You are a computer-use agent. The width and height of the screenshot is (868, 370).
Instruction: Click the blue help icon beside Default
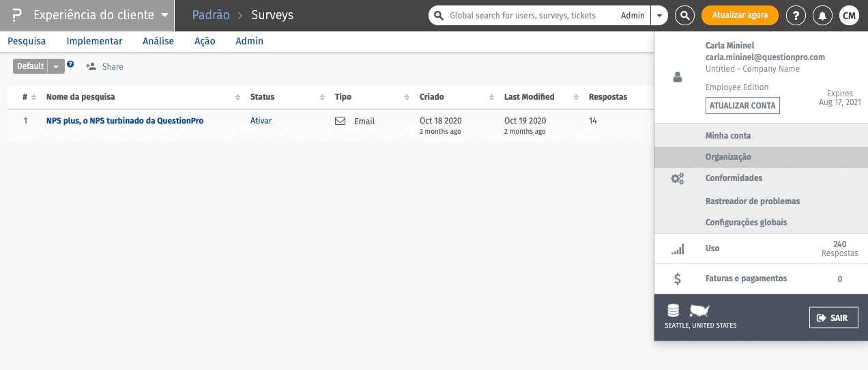coord(70,64)
